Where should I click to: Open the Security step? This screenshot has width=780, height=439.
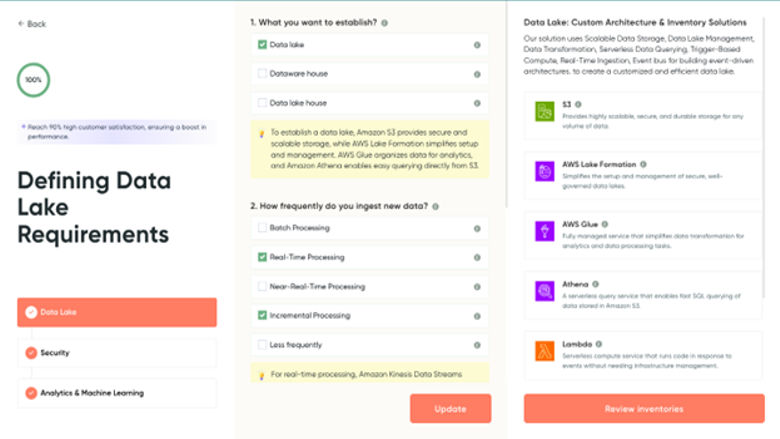(116, 353)
